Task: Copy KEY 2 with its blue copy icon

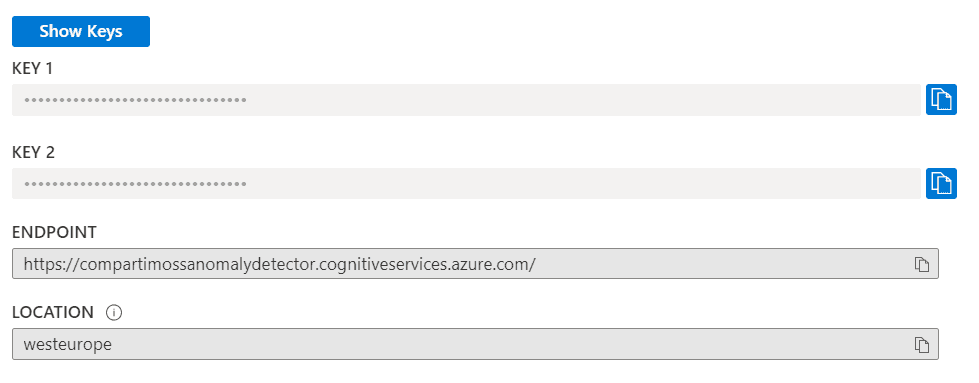Action: click(941, 183)
